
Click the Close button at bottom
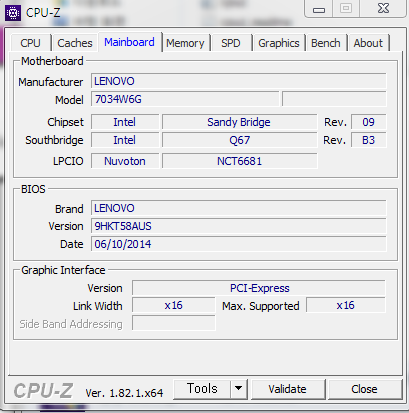click(364, 389)
